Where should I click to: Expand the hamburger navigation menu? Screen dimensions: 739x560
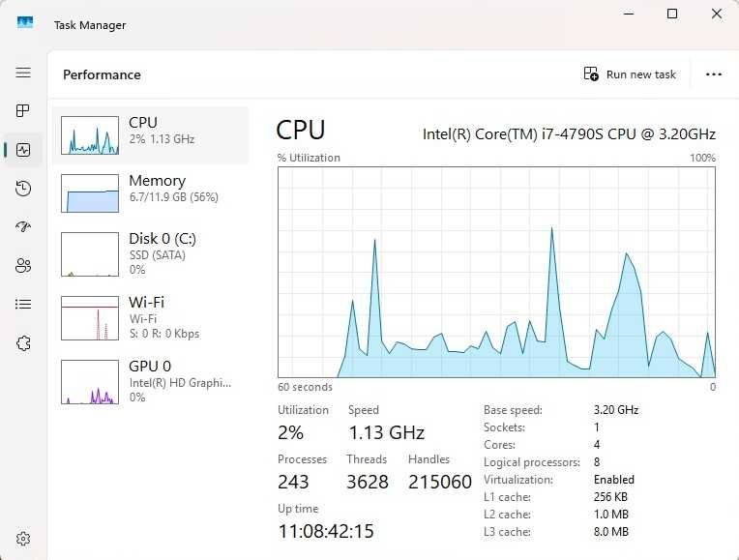click(x=23, y=73)
